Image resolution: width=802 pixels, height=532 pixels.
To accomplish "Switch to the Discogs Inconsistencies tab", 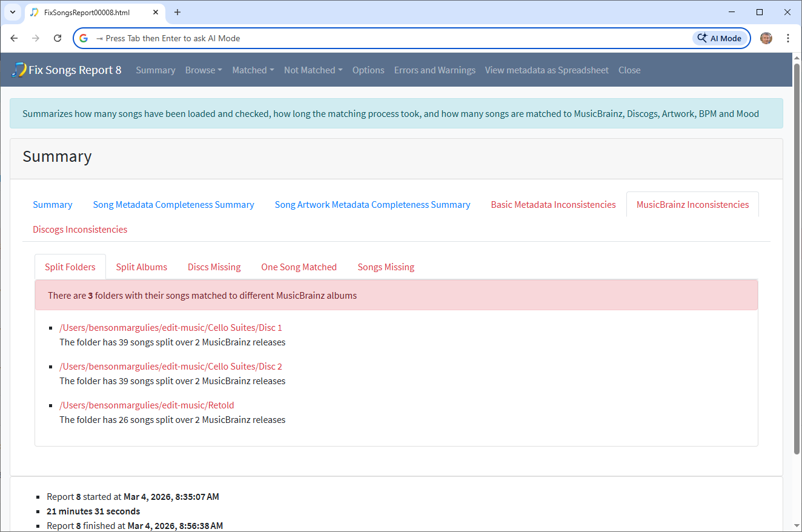I will tap(80, 230).
